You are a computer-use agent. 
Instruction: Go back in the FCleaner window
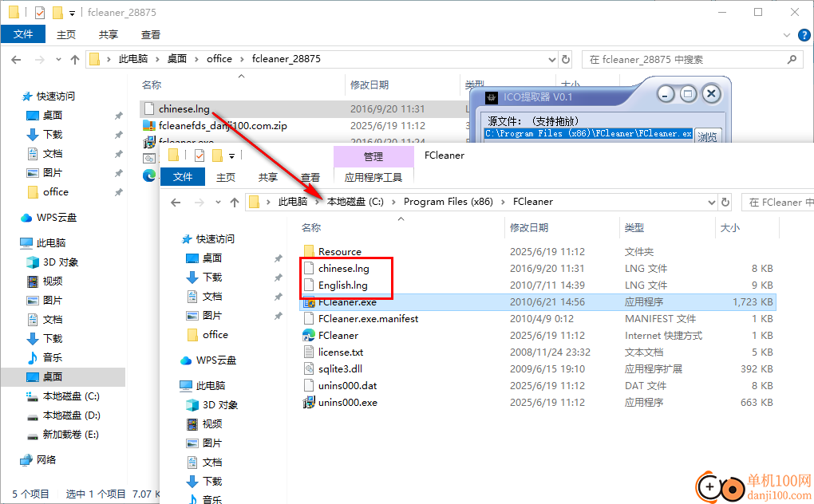[x=176, y=203]
